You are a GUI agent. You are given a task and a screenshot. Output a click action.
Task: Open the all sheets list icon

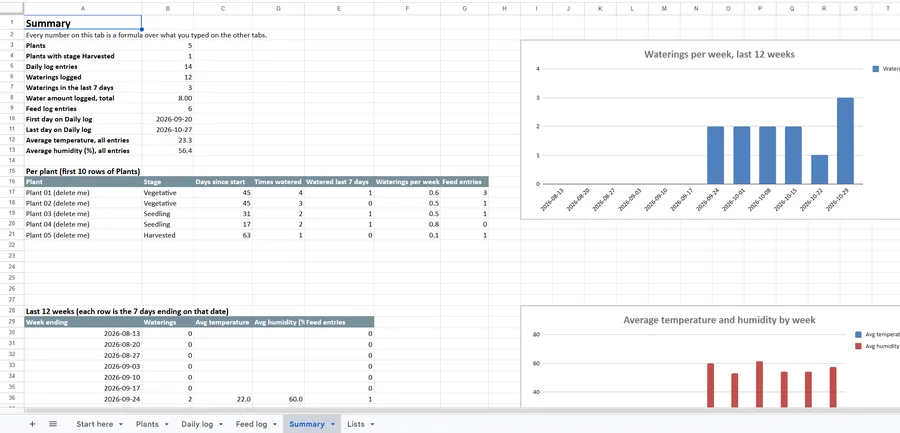click(53, 424)
